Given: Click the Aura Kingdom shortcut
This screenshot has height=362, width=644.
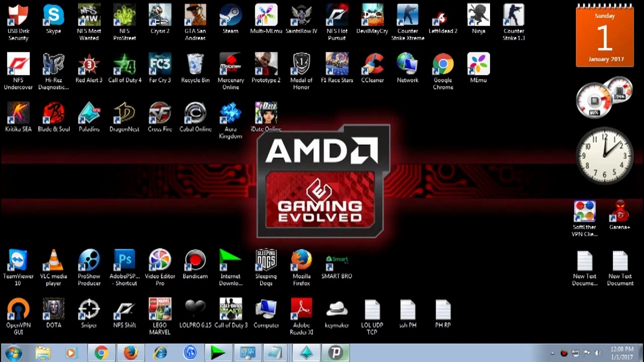Looking at the screenshot, I should tap(230, 121).
